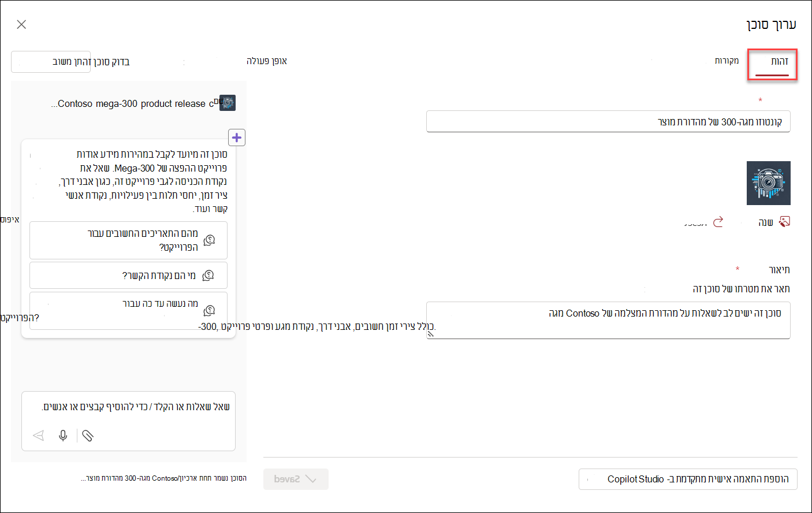This screenshot has width=812, height=513.
Task: Click the Copilot Studio advanced customization button
Action: (x=688, y=479)
